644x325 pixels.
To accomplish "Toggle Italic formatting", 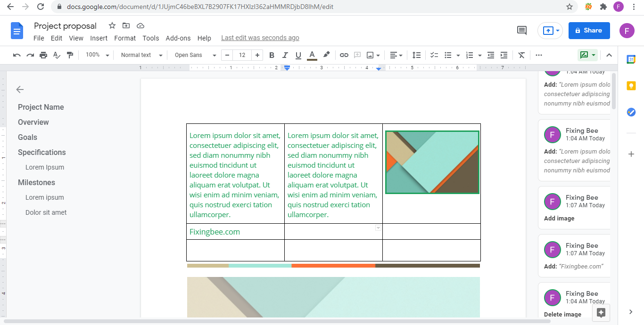I will point(285,55).
